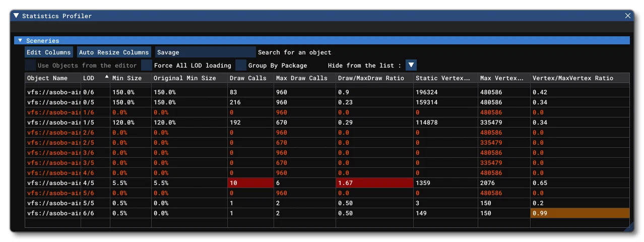This screenshot has height=242, width=644.
Task: Click Vertex/MaxVertex ratio value 0.42
Action: [540, 92]
